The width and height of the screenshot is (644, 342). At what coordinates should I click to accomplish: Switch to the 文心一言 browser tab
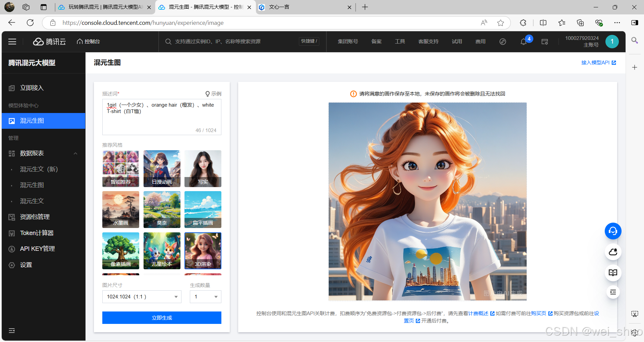305,7
